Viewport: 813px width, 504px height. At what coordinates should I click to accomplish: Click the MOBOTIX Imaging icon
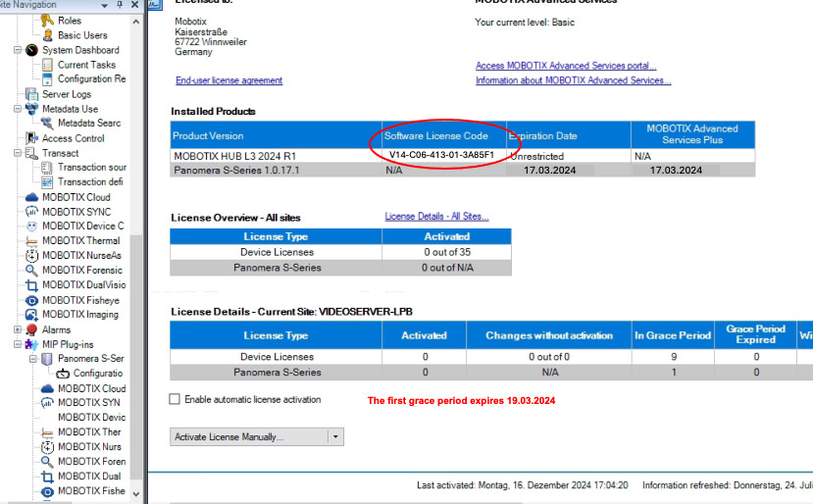[x=31, y=315]
